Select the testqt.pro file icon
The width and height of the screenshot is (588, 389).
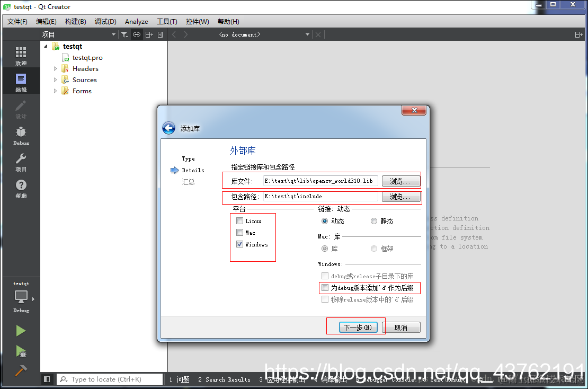[66, 57]
